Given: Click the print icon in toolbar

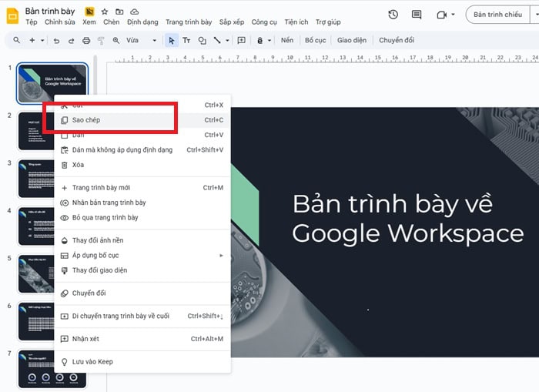Looking at the screenshot, I should [87, 40].
